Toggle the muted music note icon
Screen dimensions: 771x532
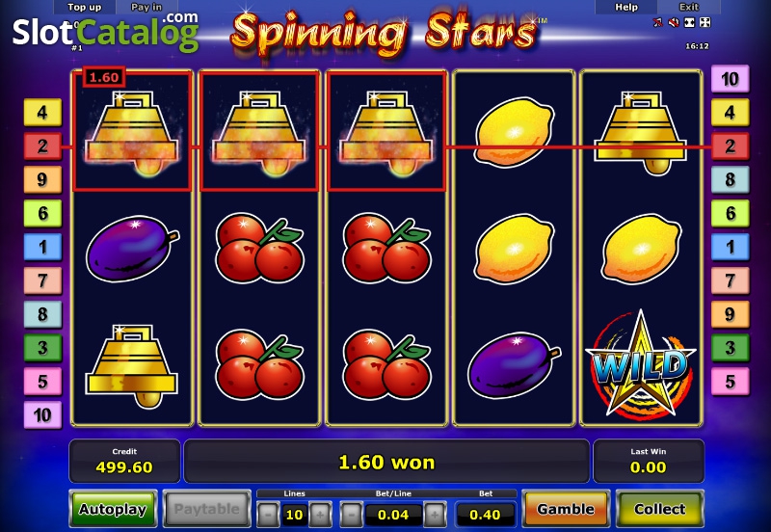click(657, 22)
